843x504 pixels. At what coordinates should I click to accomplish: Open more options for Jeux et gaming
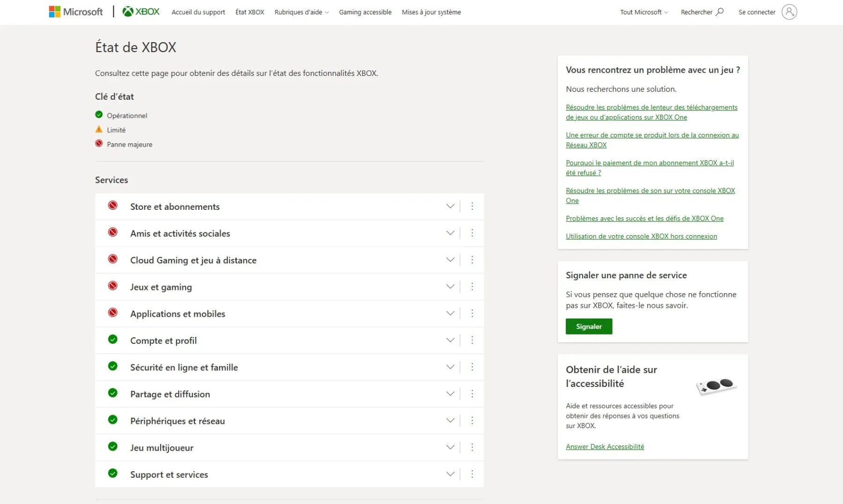point(472,287)
